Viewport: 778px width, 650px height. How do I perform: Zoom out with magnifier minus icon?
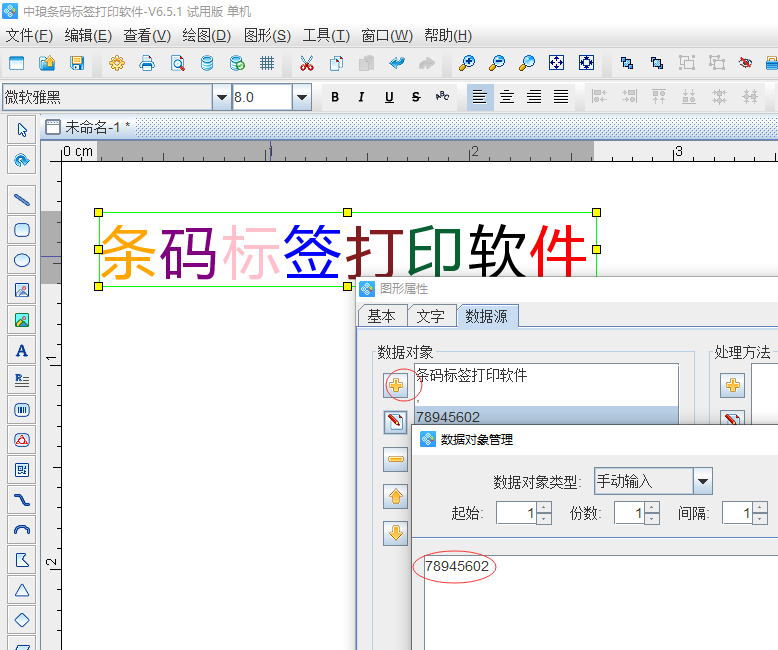coord(497,63)
